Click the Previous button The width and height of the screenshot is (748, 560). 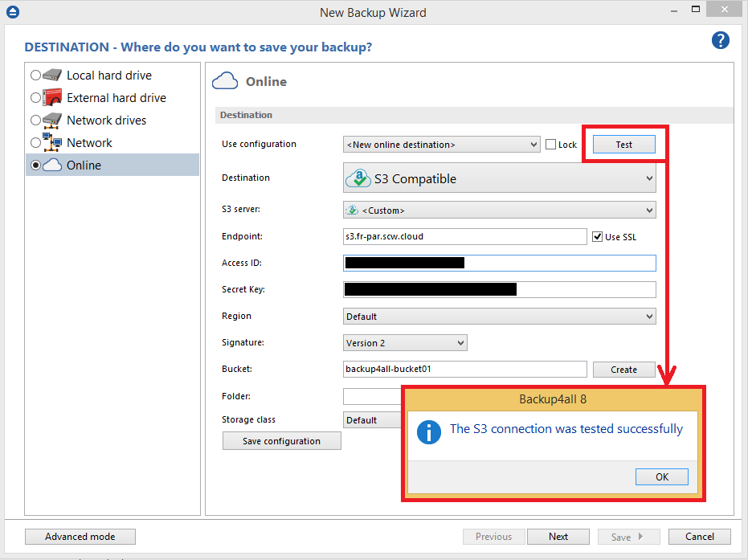pos(494,536)
